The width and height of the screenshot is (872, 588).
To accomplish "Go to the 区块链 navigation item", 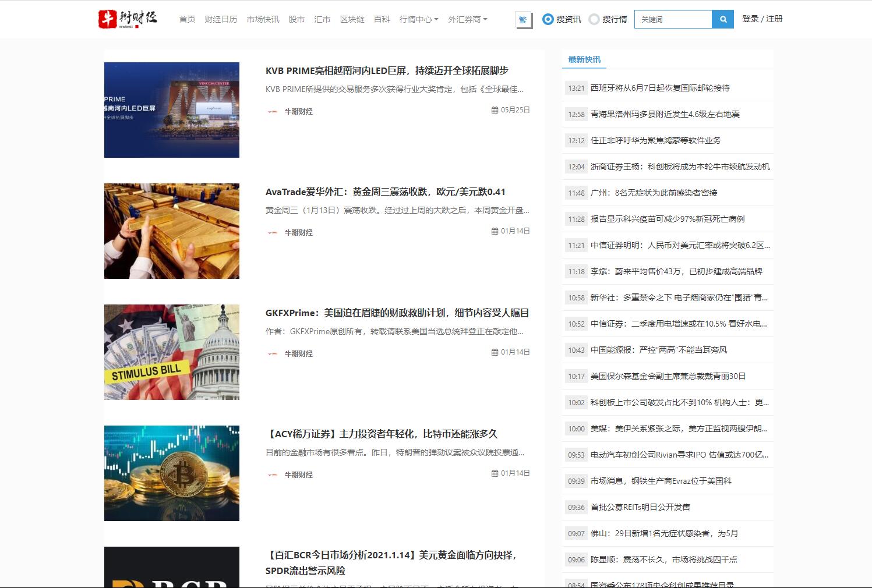I will click(x=352, y=19).
